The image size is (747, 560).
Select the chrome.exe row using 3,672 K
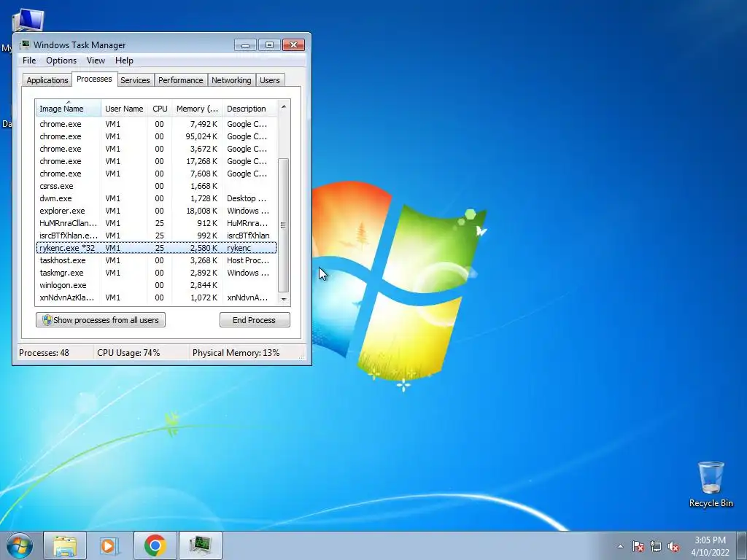tap(156, 149)
